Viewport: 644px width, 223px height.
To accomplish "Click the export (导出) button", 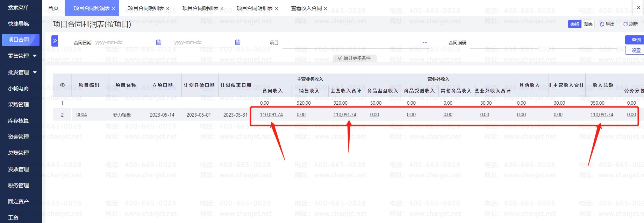I will (x=607, y=24).
